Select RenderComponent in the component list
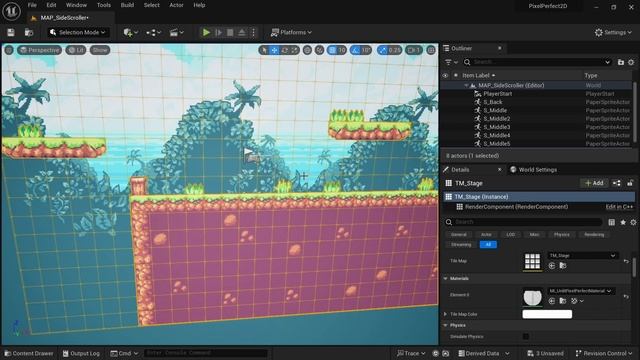The height and width of the screenshot is (360, 640). [x=516, y=207]
